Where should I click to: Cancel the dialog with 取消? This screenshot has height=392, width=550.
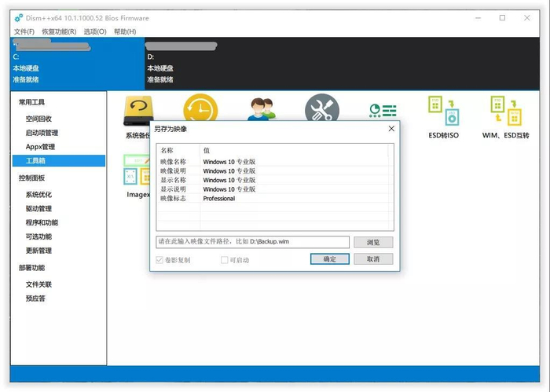click(373, 259)
